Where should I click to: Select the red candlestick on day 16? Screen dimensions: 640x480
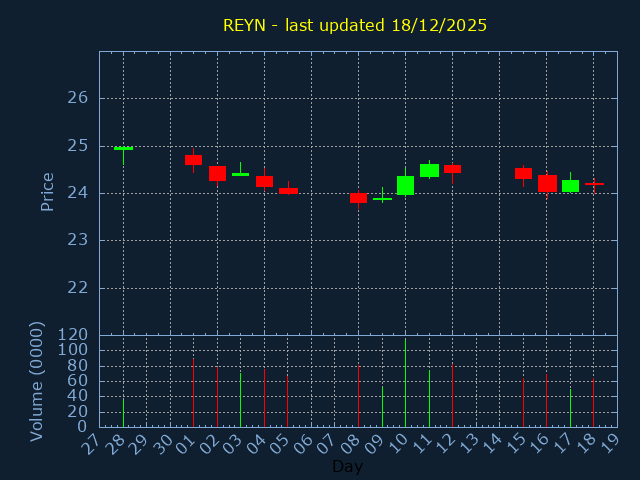tap(547, 183)
